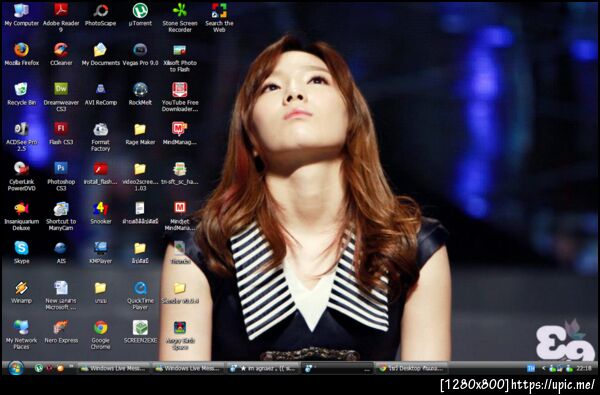This screenshot has height=395, width=600.
Task: Launch KMPlayer desktop icon
Action: (x=101, y=252)
